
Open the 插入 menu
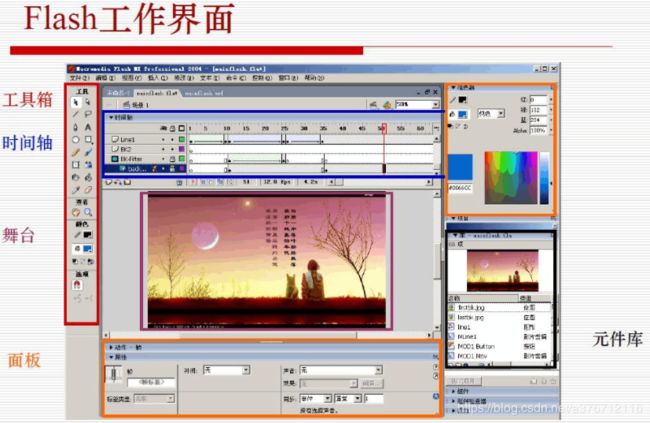158,78
